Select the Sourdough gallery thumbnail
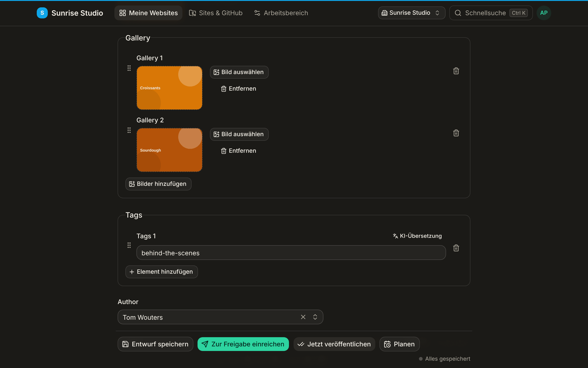Image resolution: width=588 pixels, height=368 pixels. click(169, 150)
